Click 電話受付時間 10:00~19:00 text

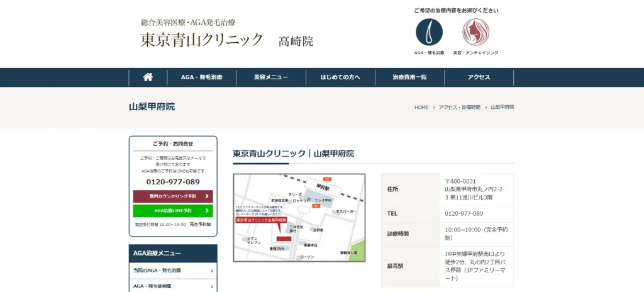pyautogui.click(x=160, y=225)
